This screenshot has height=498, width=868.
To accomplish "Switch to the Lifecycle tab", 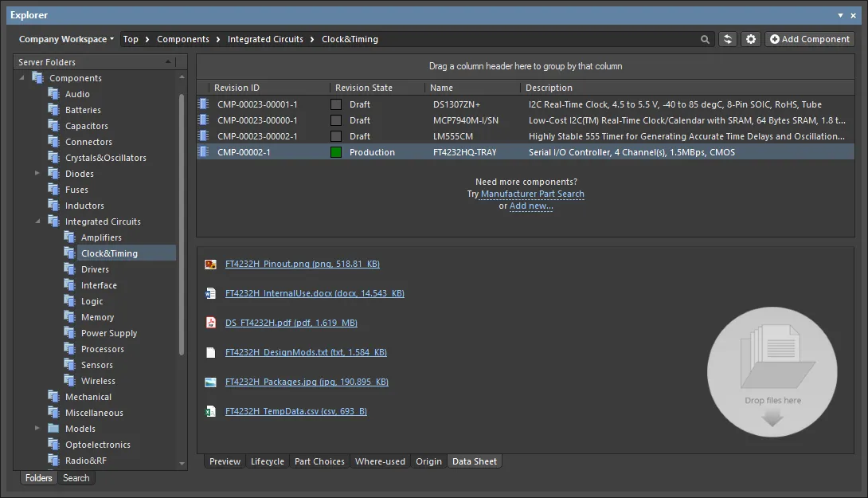I will click(267, 461).
